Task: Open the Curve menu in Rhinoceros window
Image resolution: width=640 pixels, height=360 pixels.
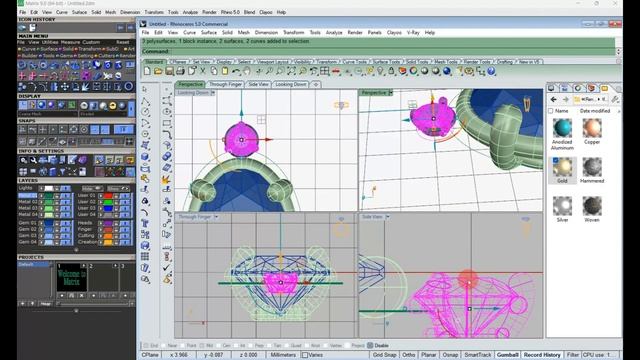Action: tap(189, 33)
